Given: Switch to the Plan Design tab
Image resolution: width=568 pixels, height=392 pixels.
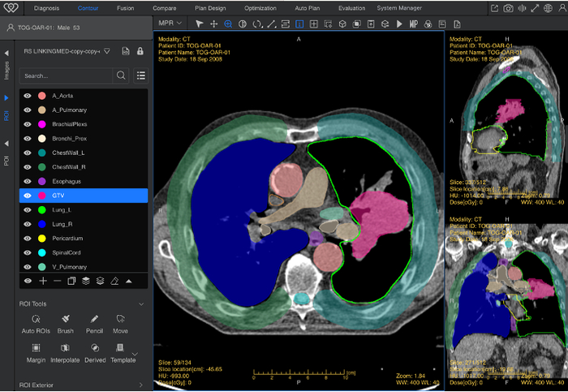Looking at the screenshot, I should [x=210, y=8].
